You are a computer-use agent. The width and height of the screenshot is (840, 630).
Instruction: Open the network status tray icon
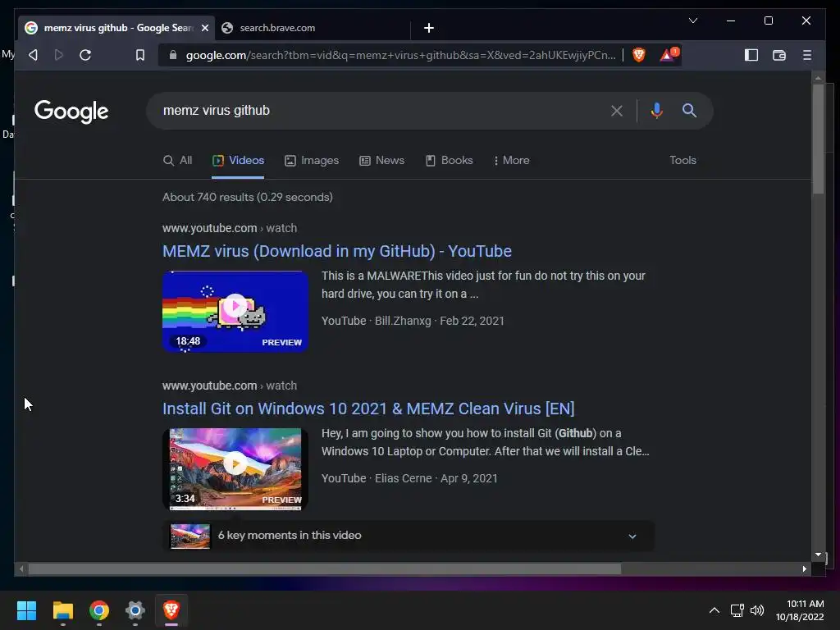(x=737, y=610)
